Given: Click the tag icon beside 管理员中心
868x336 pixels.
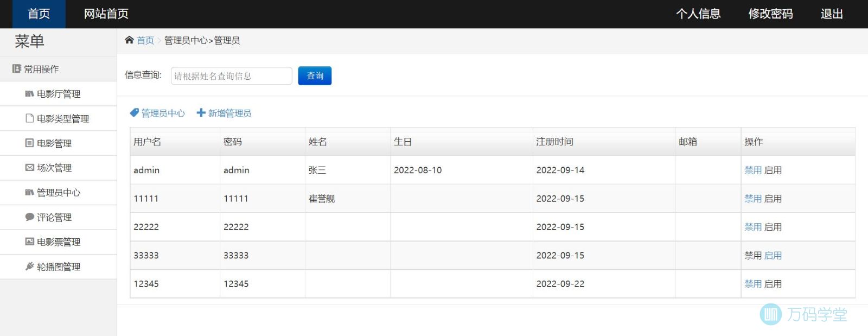Looking at the screenshot, I should pyautogui.click(x=134, y=113).
